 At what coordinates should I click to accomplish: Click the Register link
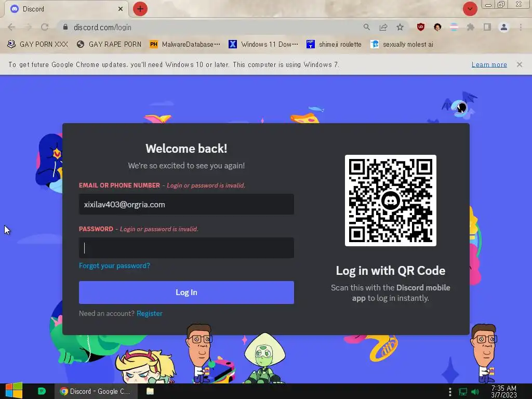point(150,313)
